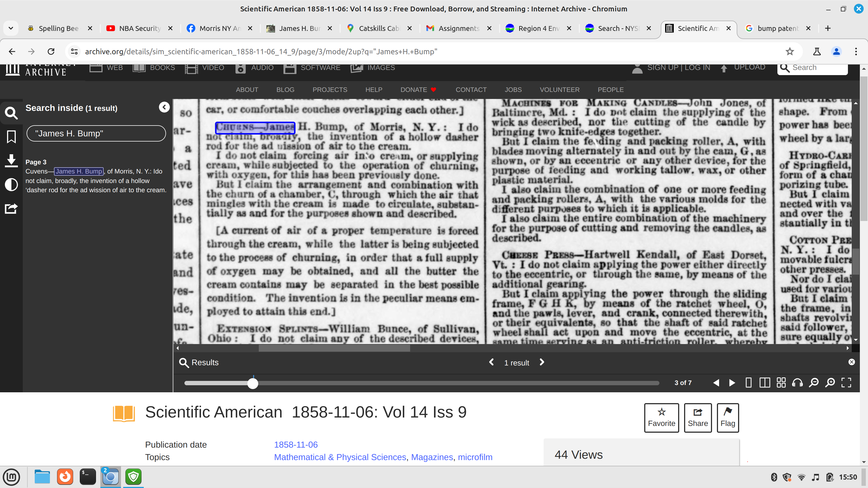Viewport: 868px width, 488px height.
Task: Switch to thumbnail grid view
Action: click(781, 383)
